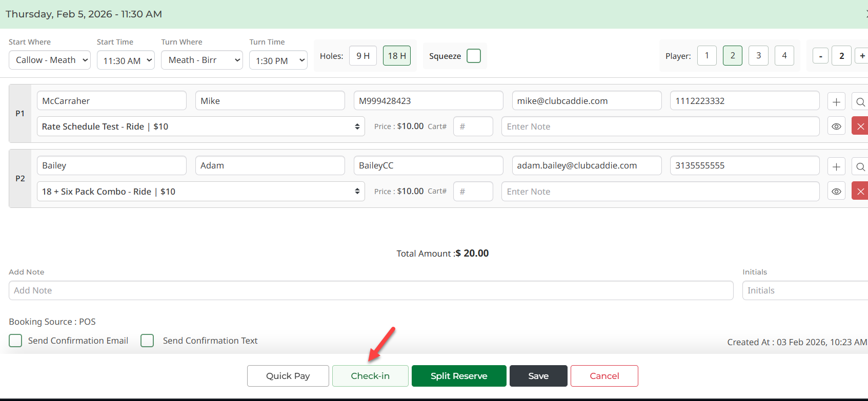Expand P2's 18 + Six Pack Combo rate dropdown
The height and width of the screenshot is (401, 868).
[200, 192]
